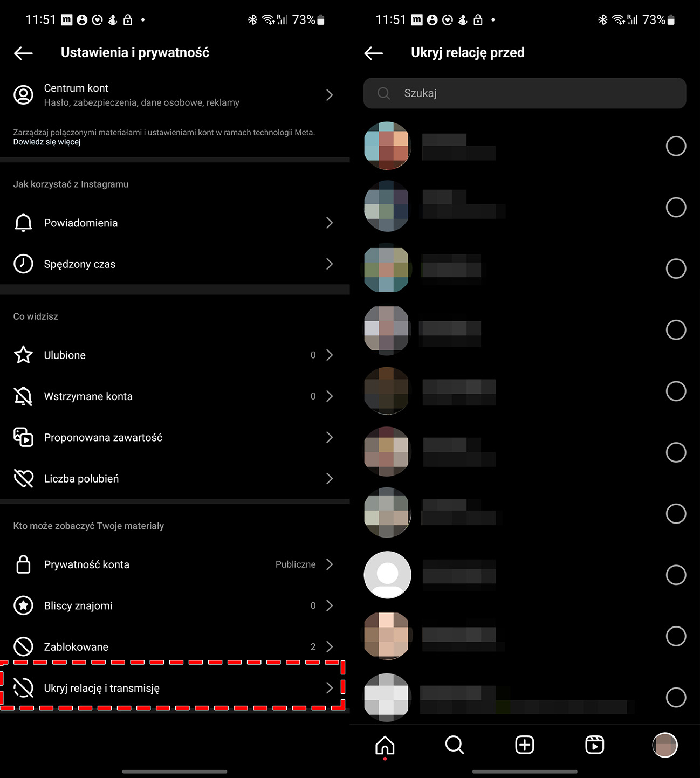Screen dimensions: 700x778
Task: Expand the Prywatność konta Publiczne chevron
Action: [330, 564]
